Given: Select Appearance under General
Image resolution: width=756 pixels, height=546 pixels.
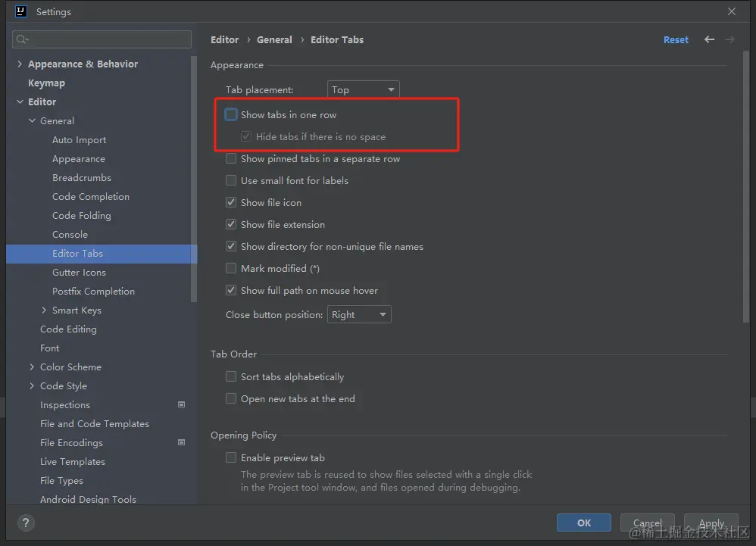Looking at the screenshot, I should (x=79, y=158).
